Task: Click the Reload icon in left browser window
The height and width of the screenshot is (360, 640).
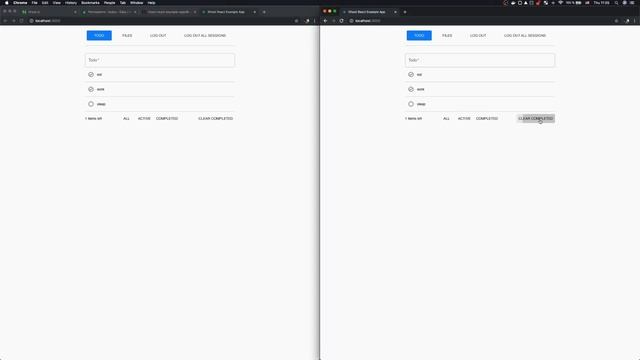Action: point(22,21)
